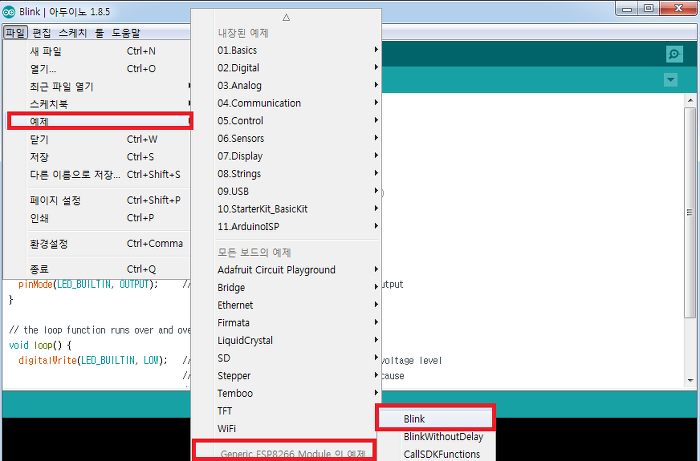Open the 도움말 menu
Screen dimensions: 700x461
pyautogui.click(x=126, y=33)
